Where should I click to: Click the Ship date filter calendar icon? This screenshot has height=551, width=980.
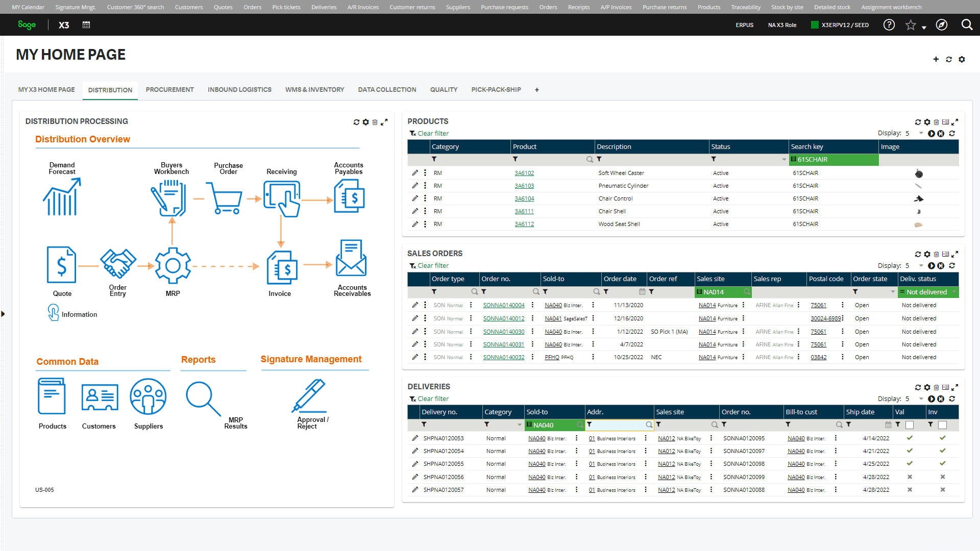888,425
